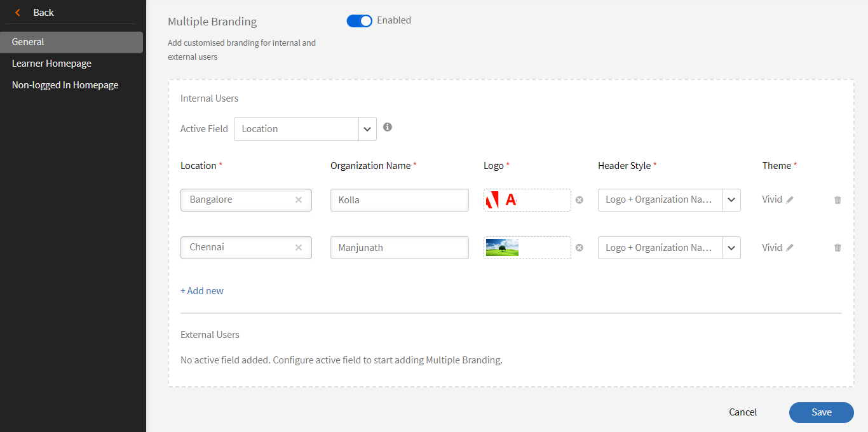This screenshot has width=868, height=432.
Task: Remove the logo in the Manjunath row
Action: 579,248
